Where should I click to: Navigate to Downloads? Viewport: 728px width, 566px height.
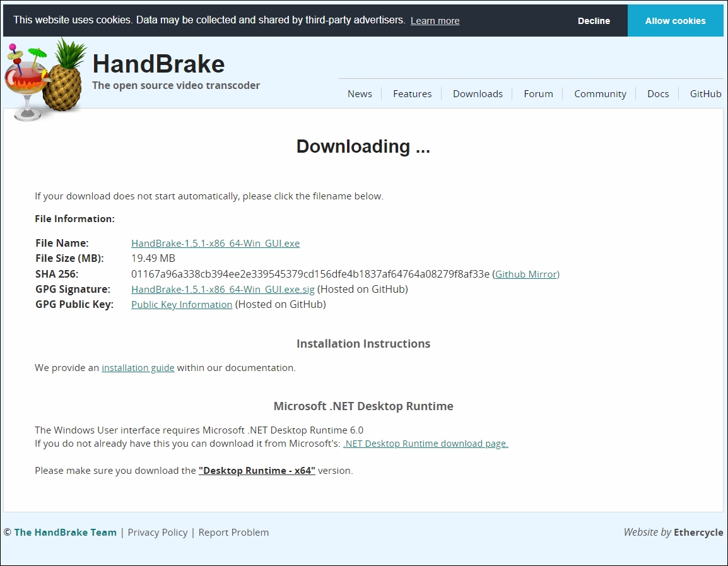[478, 94]
